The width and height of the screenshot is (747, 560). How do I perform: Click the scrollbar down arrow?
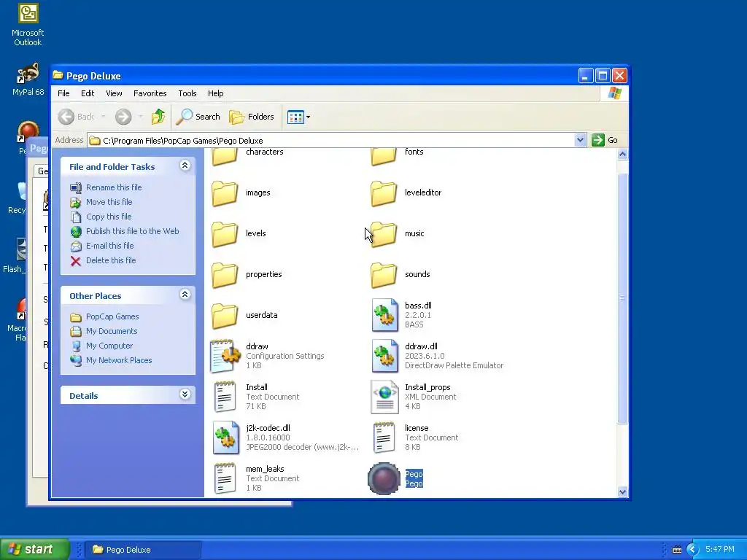622,492
